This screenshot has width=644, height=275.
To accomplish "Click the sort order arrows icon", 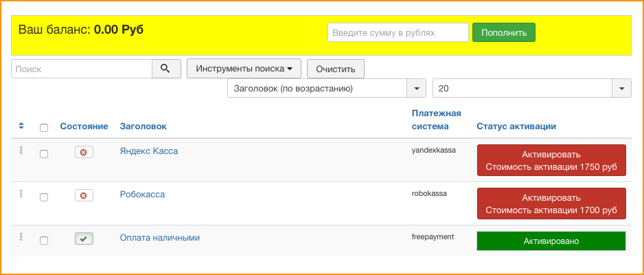I will [x=21, y=126].
